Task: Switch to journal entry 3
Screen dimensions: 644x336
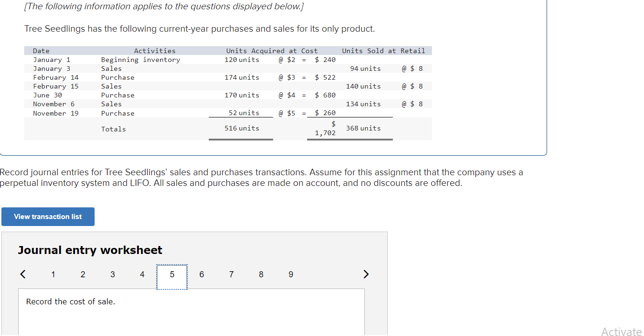Action: coord(112,274)
